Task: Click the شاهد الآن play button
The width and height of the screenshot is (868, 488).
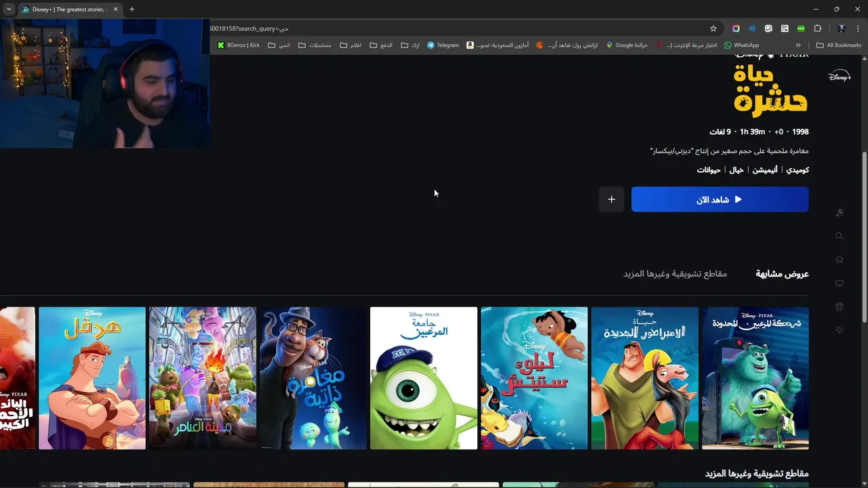Action: (x=719, y=199)
